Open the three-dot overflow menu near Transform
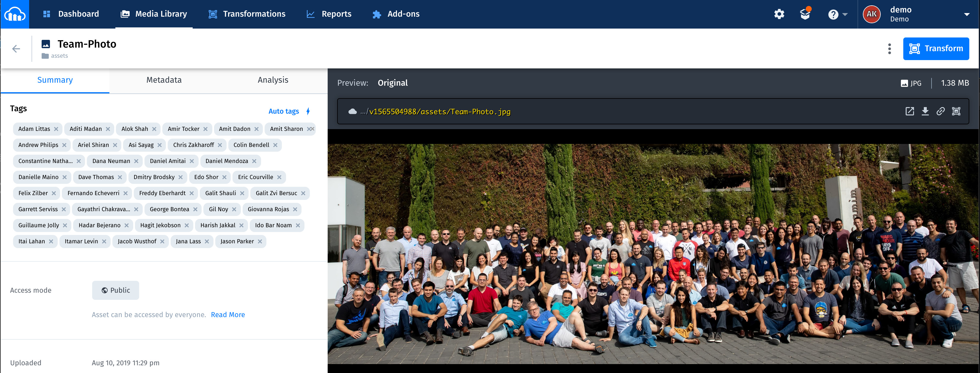This screenshot has width=980, height=373. 889,49
